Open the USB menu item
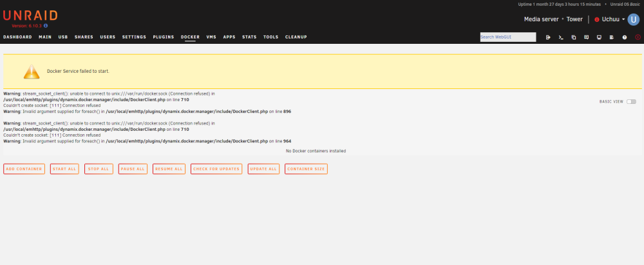This screenshot has height=265, width=644. [63, 37]
